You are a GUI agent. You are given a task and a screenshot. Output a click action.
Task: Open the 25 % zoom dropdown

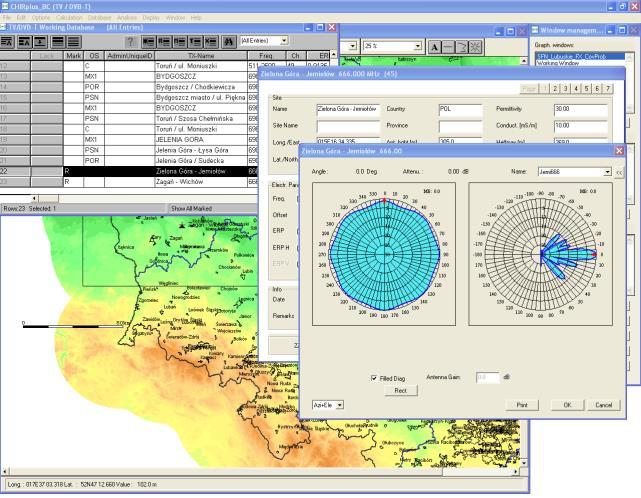pyautogui.click(x=417, y=46)
